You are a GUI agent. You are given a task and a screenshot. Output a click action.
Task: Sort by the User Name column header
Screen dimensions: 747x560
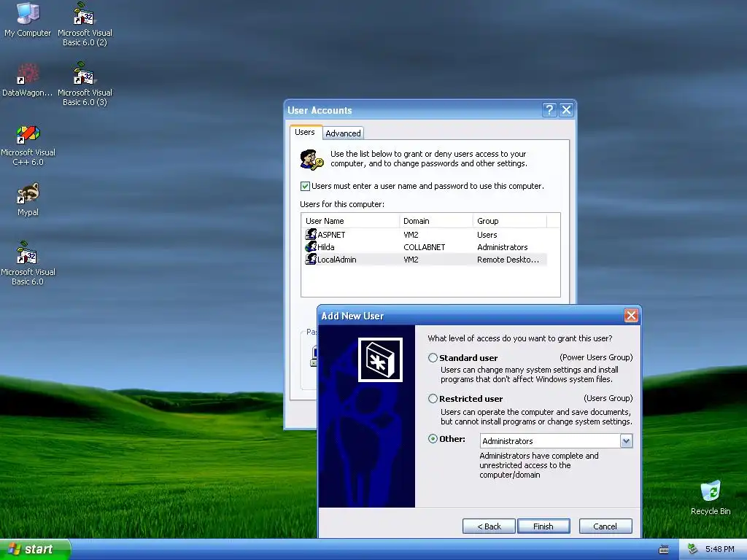tap(350, 221)
